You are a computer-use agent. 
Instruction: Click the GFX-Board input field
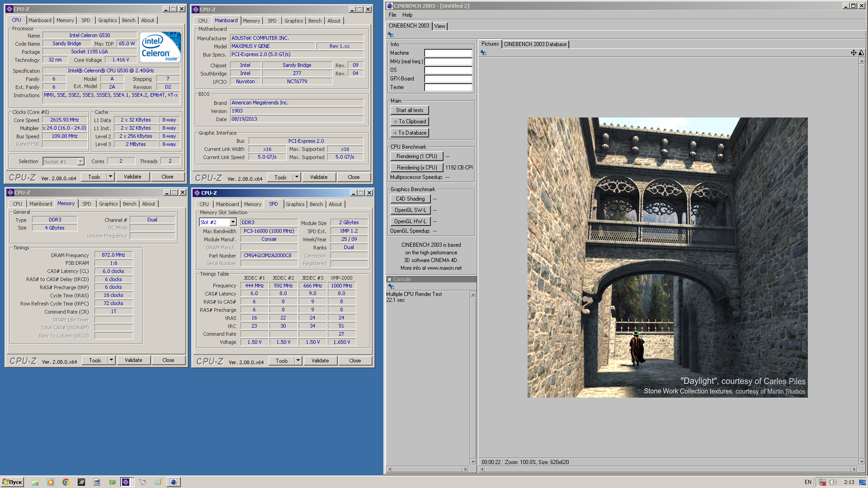[448, 79]
